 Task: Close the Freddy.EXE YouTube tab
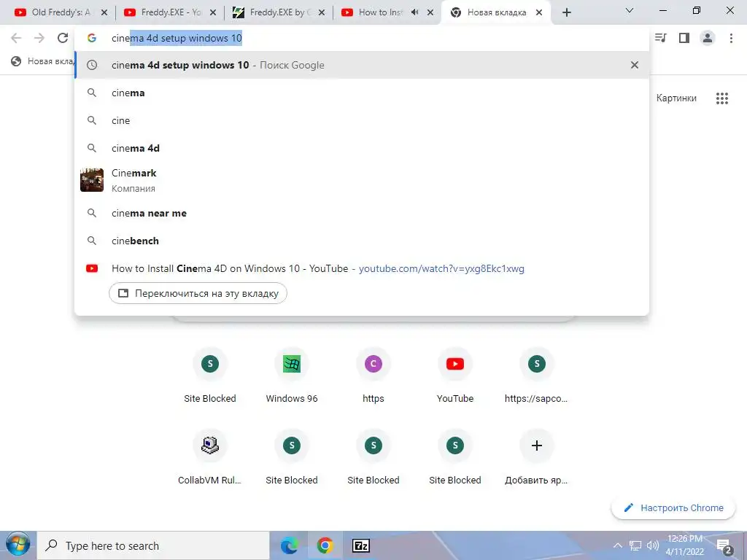[213, 13]
